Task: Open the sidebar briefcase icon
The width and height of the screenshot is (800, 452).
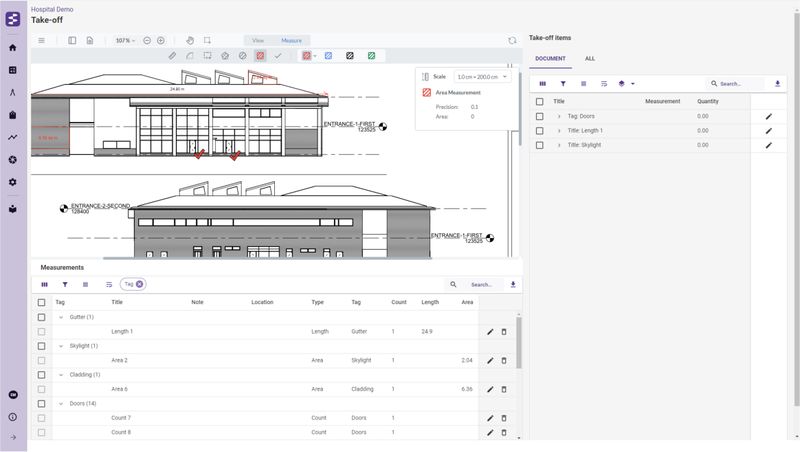Action: pyautogui.click(x=13, y=115)
